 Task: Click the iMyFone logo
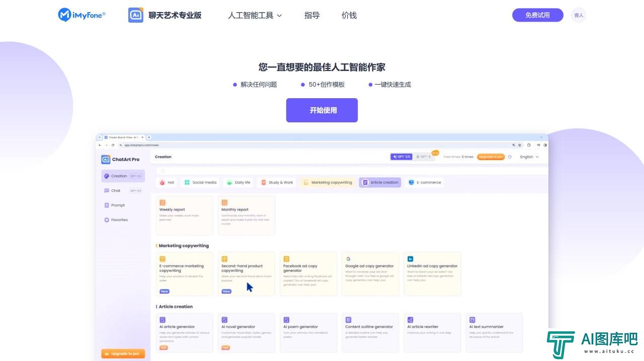click(x=82, y=15)
